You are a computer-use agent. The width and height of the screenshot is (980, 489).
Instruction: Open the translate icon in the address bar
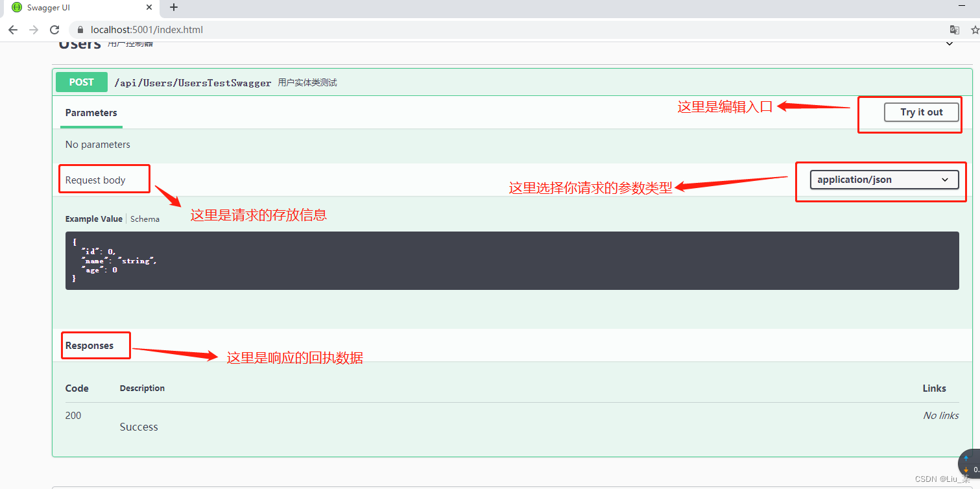[954, 29]
